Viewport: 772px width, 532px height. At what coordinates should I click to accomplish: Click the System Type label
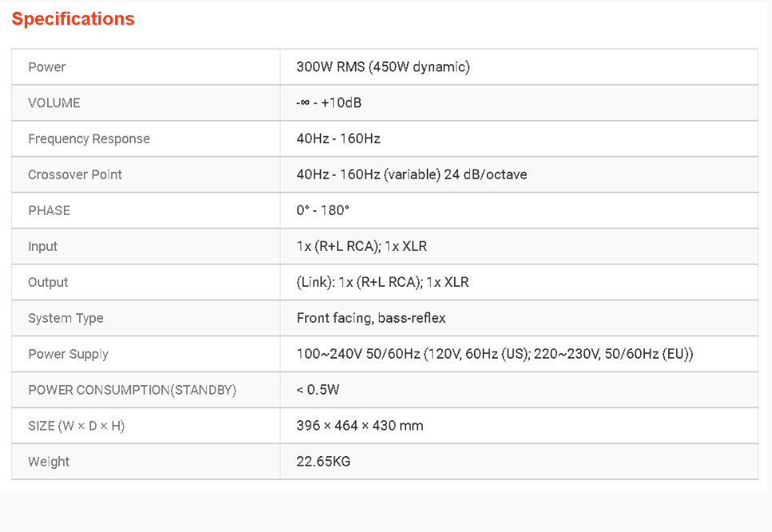click(66, 319)
